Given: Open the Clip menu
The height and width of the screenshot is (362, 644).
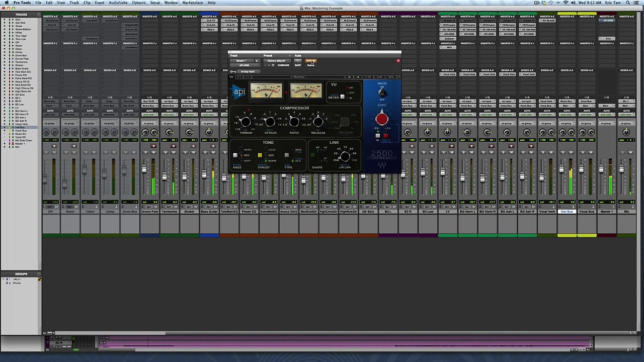Looking at the screenshot, I should 87,3.
